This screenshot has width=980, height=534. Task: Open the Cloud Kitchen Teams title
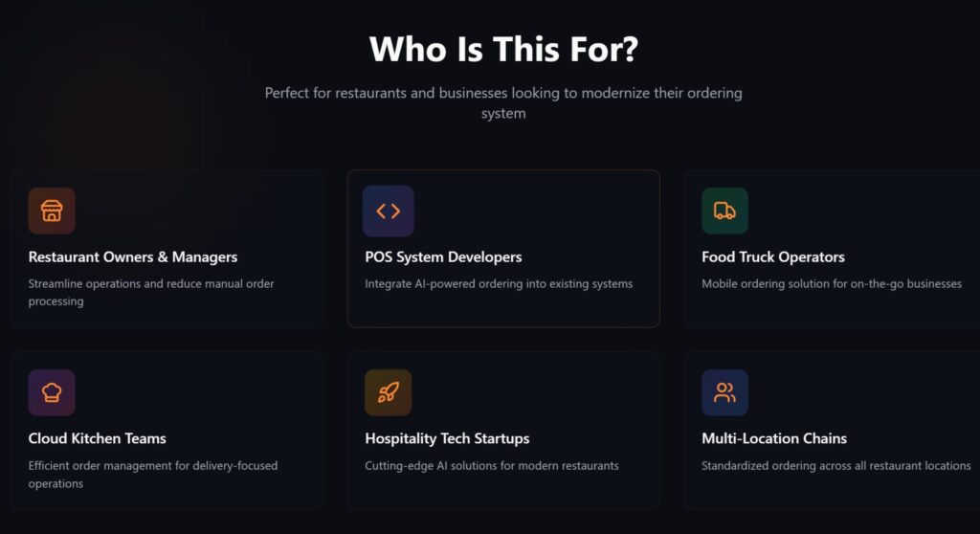coord(97,438)
